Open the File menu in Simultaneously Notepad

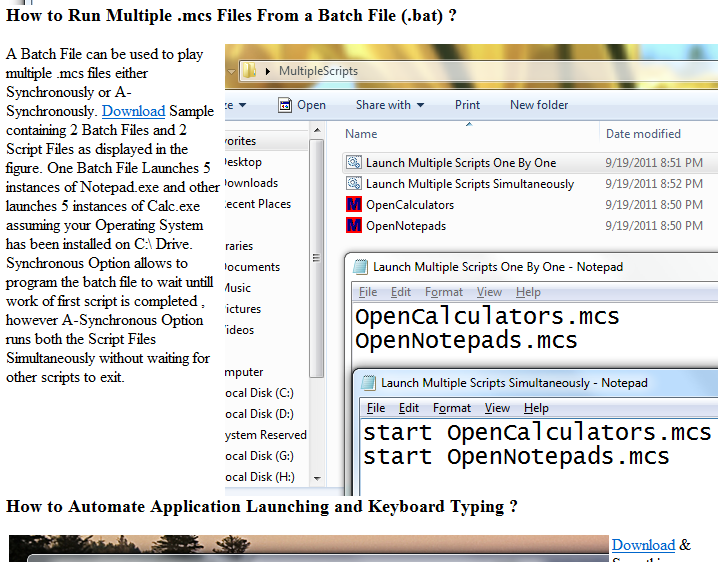click(x=376, y=408)
